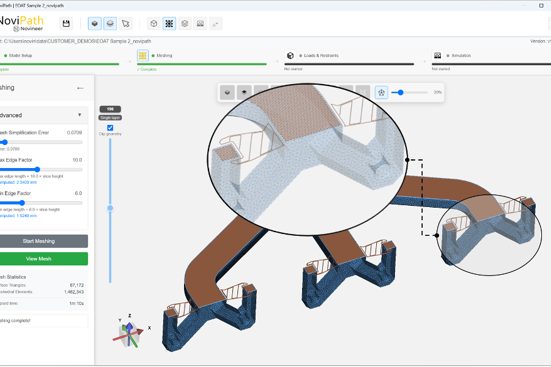Click the loads and restraints toolbar icon
This screenshot has width=551, height=367.
tap(184, 24)
